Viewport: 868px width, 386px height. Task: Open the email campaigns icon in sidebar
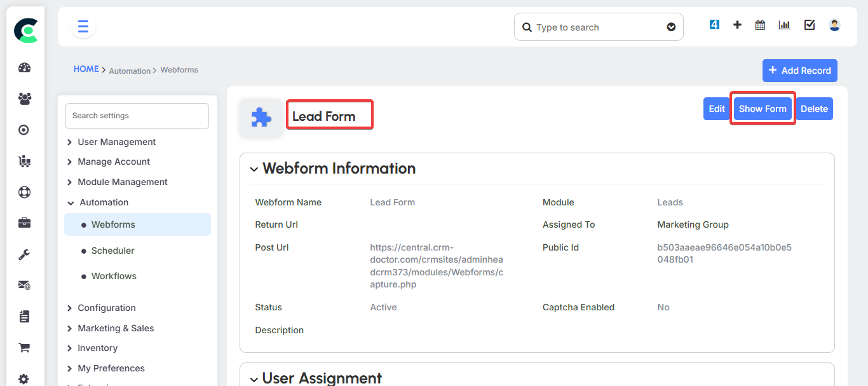point(24,285)
